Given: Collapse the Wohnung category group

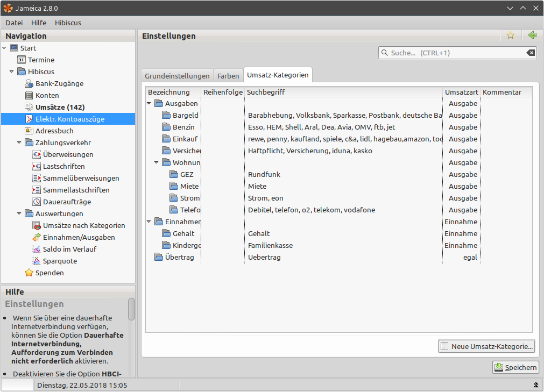Looking at the screenshot, I should pos(156,162).
